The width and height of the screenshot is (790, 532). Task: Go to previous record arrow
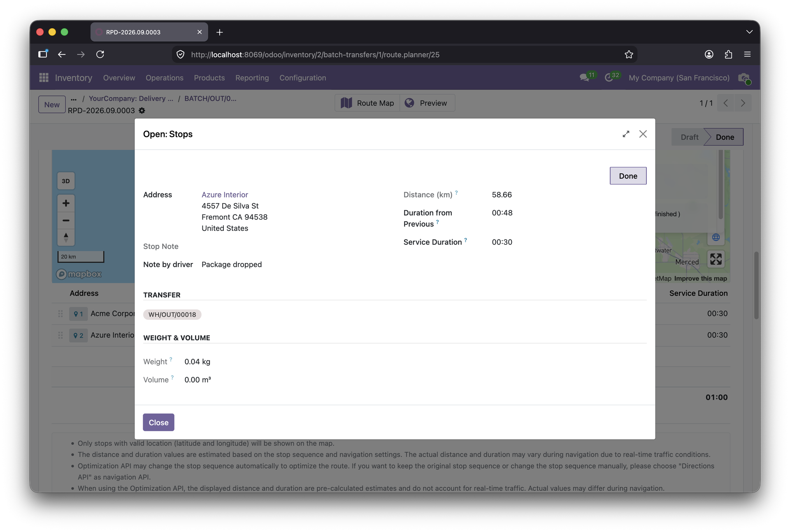(x=726, y=103)
